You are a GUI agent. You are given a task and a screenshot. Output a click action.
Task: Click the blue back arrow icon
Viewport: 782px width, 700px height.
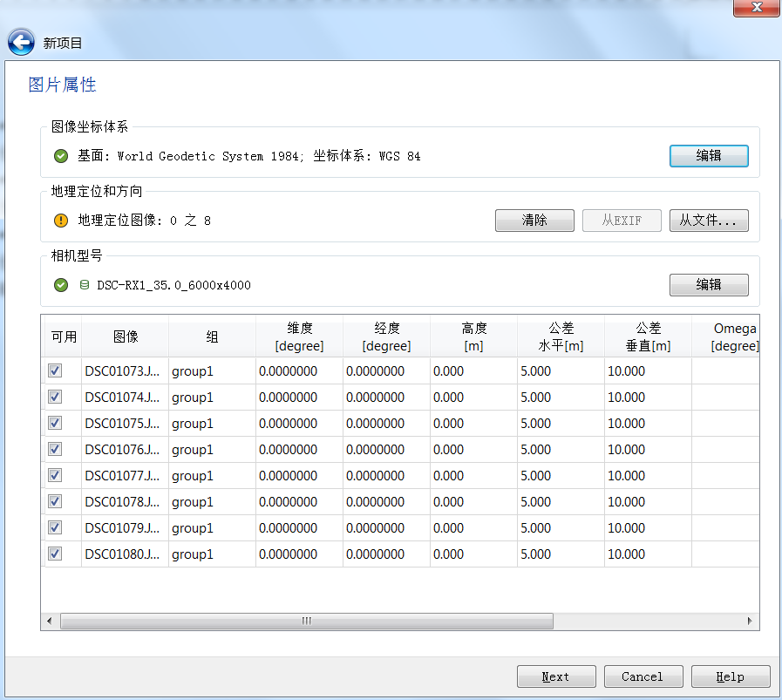pyautogui.click(x=22, y=42)
